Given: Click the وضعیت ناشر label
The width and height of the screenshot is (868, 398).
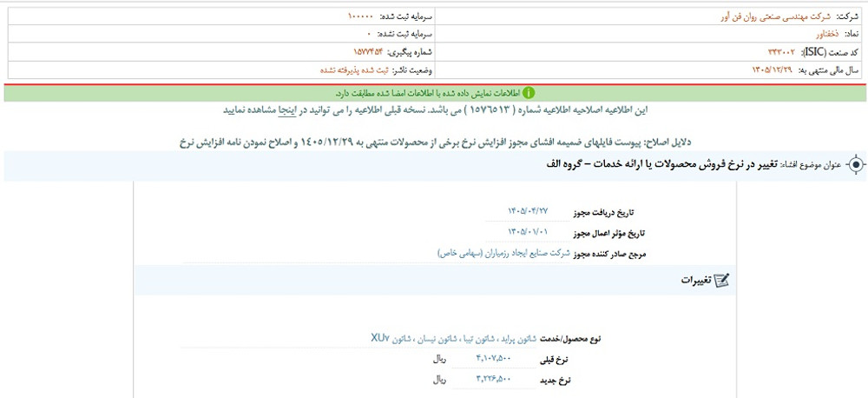Looking at the screenshot, I should pos(412,70).
